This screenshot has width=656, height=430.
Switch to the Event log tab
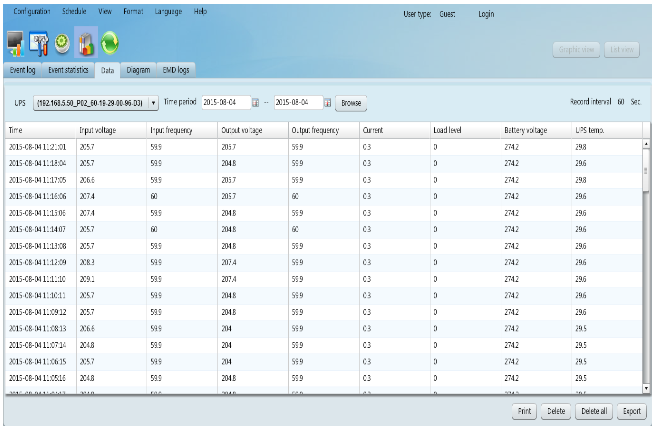click(x=23, y=70)
